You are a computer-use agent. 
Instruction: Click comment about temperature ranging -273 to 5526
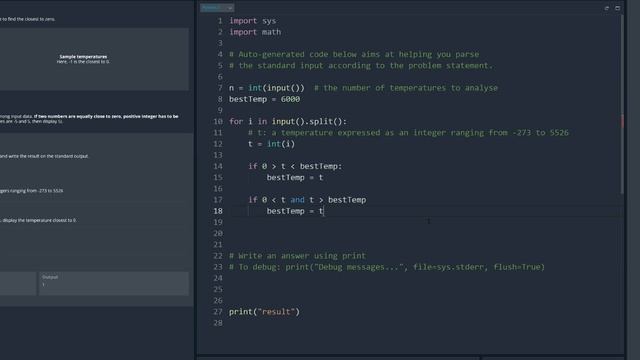point(408,133)
